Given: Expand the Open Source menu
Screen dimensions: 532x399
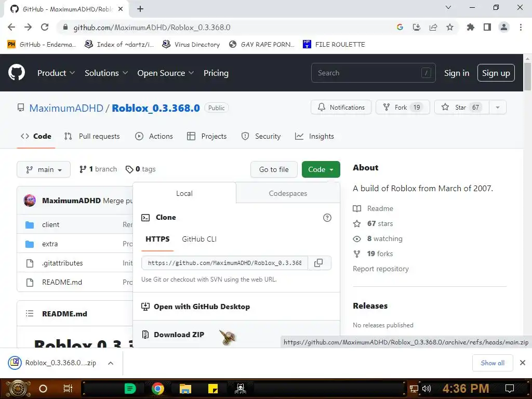Looking at the screenshot, I should point(166,73).
